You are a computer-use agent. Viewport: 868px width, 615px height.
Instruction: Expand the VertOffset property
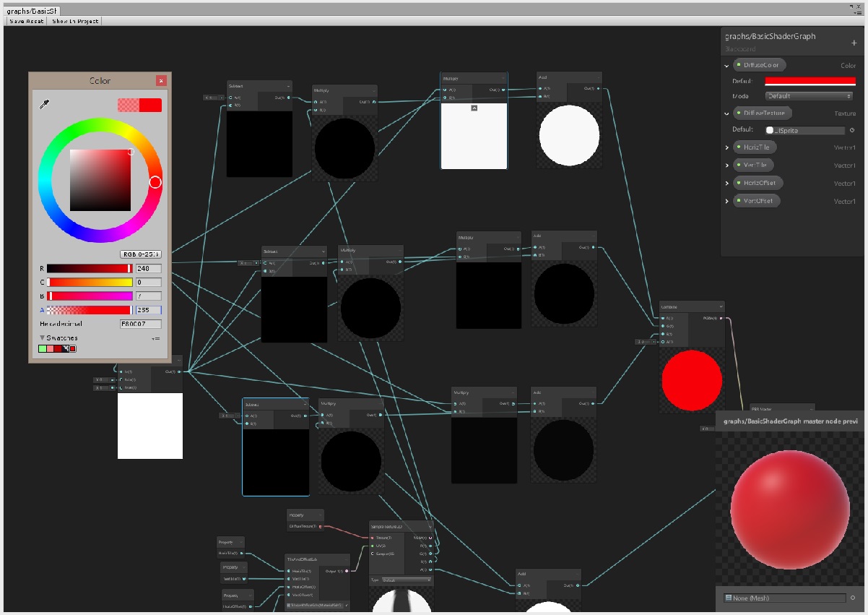727,202
